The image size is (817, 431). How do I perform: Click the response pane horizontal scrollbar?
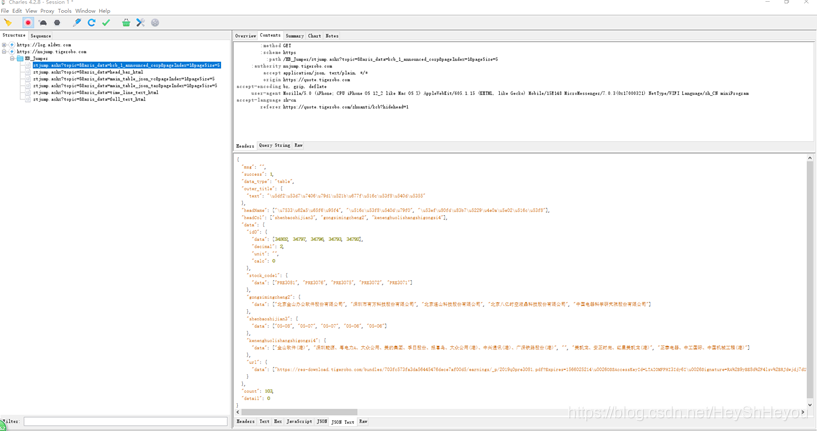(x=300, y=412)
